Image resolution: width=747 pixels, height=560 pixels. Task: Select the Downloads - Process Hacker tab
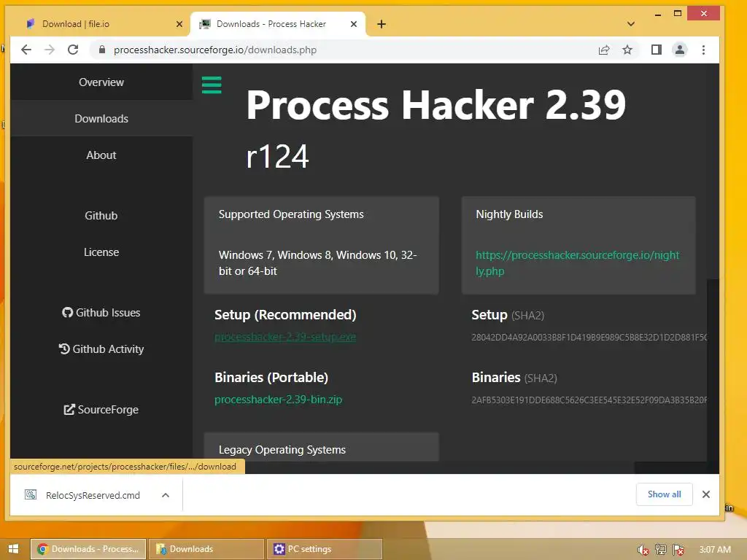(x=277, y=24)
